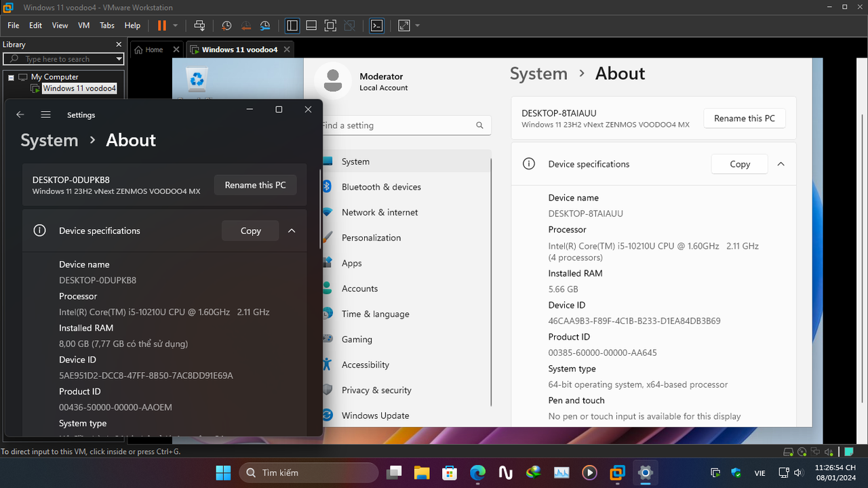
Task: Click the System breadcrumb in dark Settings
Action: (x=50, y=140)
